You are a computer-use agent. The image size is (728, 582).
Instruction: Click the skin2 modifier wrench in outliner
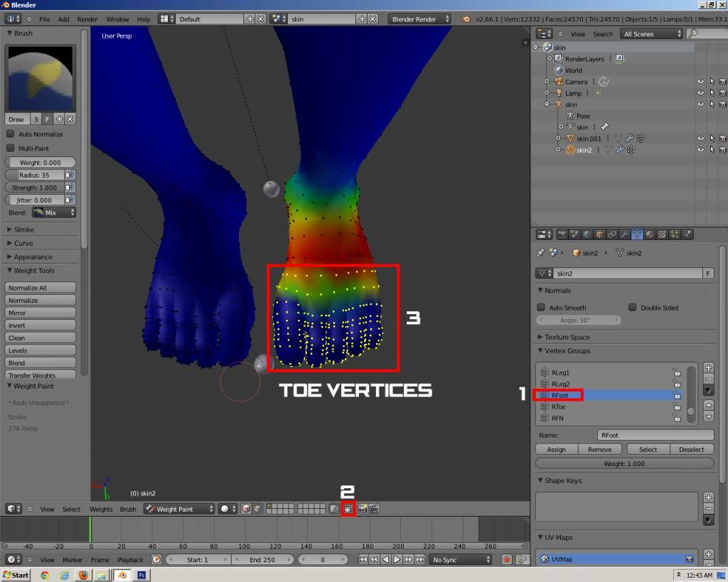point(619,150)
